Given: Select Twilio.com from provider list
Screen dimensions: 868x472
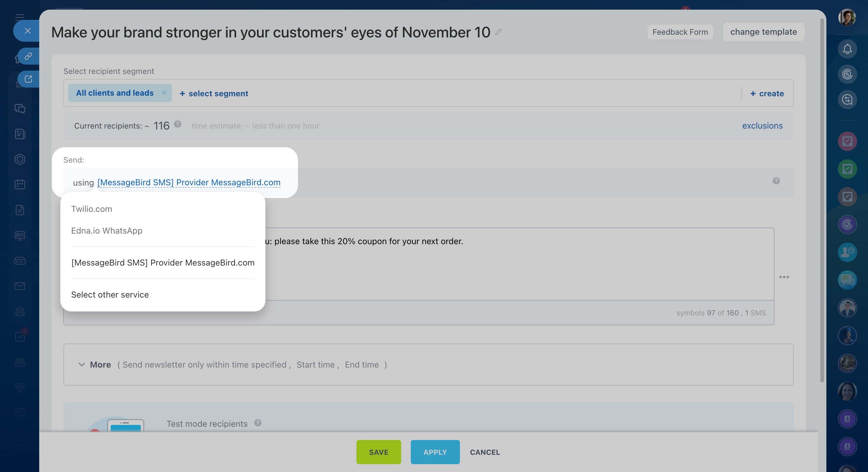Looking at the screenshot, I should (92, 209).
